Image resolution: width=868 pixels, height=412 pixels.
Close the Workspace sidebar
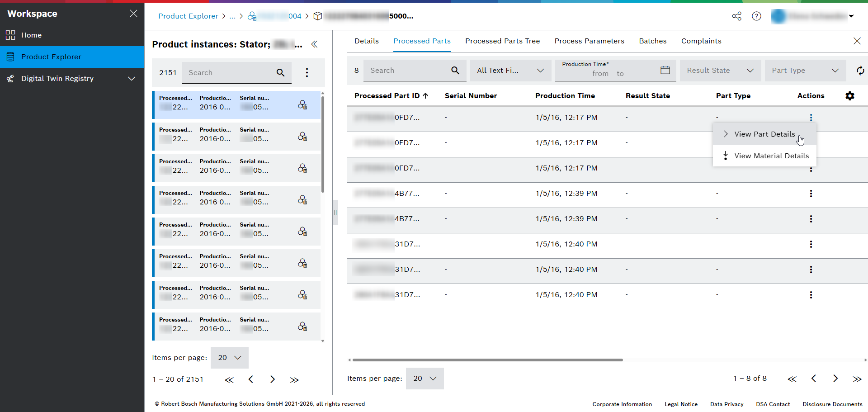pos(133,14)
